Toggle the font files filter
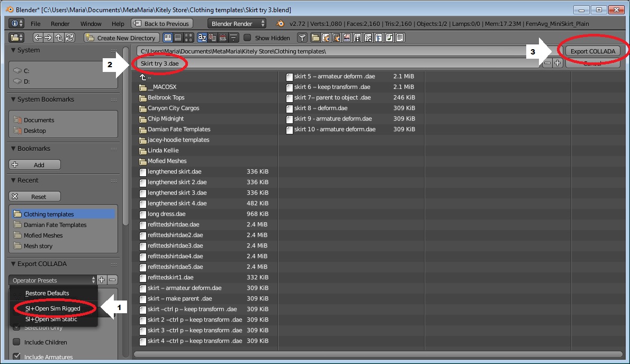This screenshot has width=630, height=364. [379, 38]
